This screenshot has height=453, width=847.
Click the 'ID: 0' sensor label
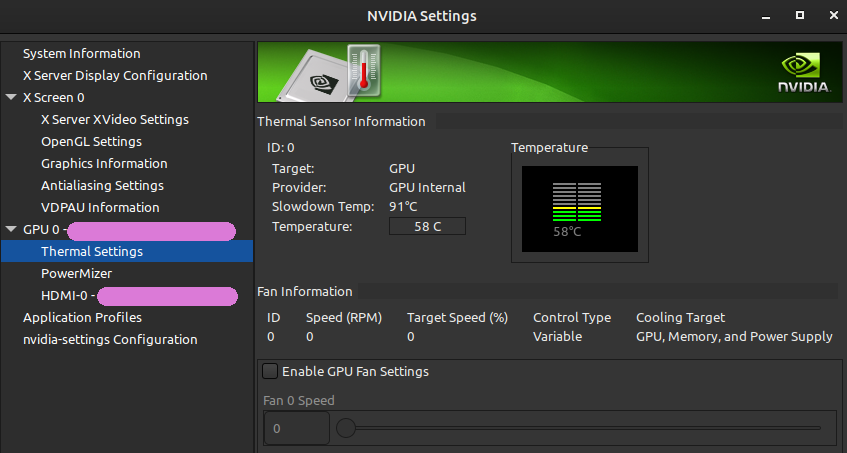(x=280, y=148)
